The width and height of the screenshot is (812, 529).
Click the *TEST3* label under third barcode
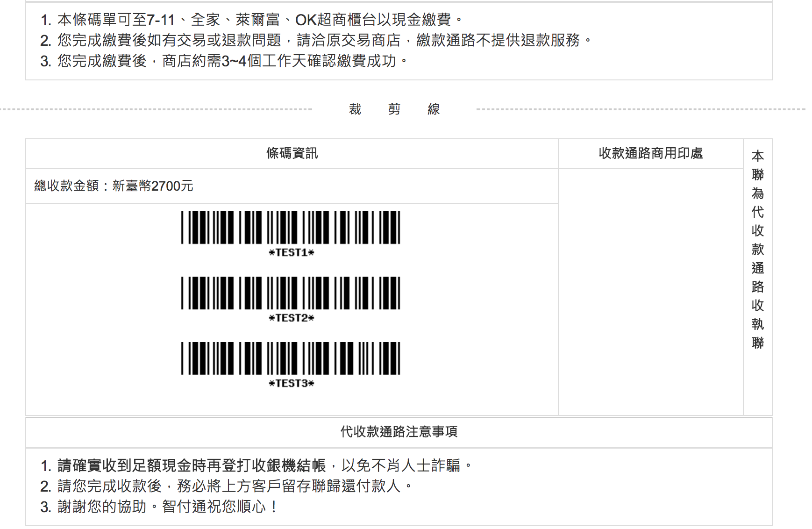pyautogui.click(x=292, y=384)
